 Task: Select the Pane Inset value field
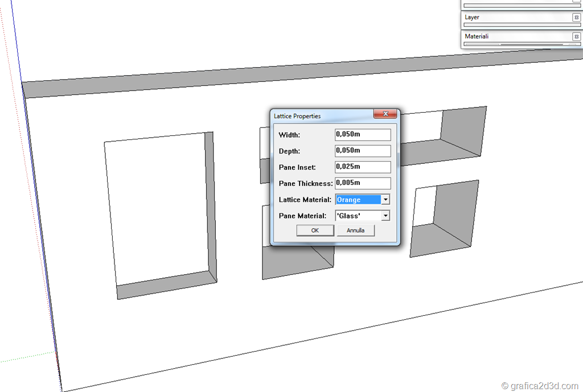(x=363, y=167)
